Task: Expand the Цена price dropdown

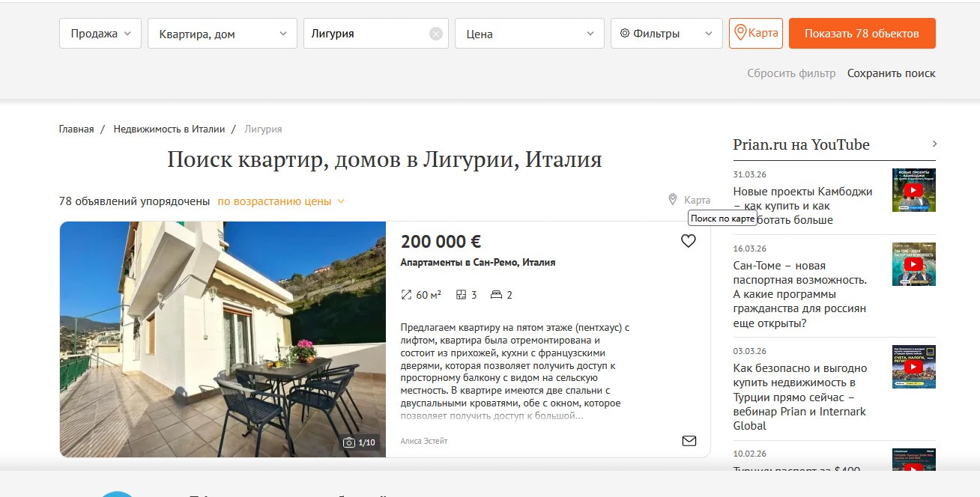Action: click(529, 34)
